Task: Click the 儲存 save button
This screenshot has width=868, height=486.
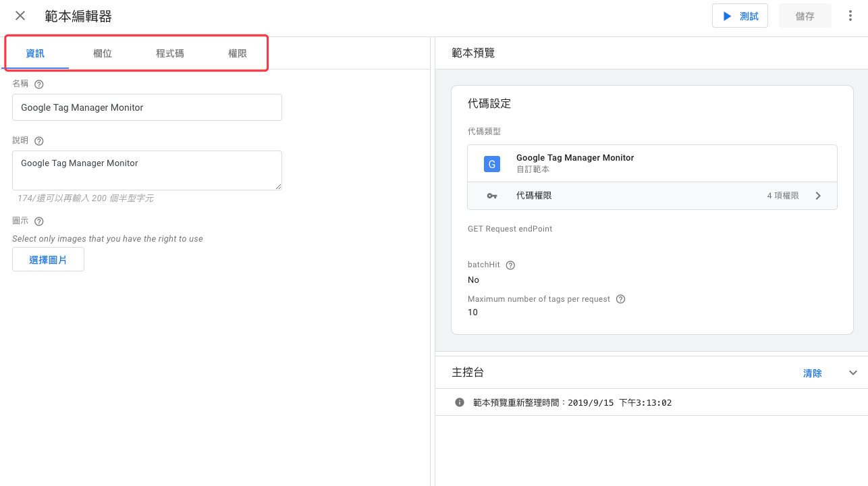Action: coord(805,15)
